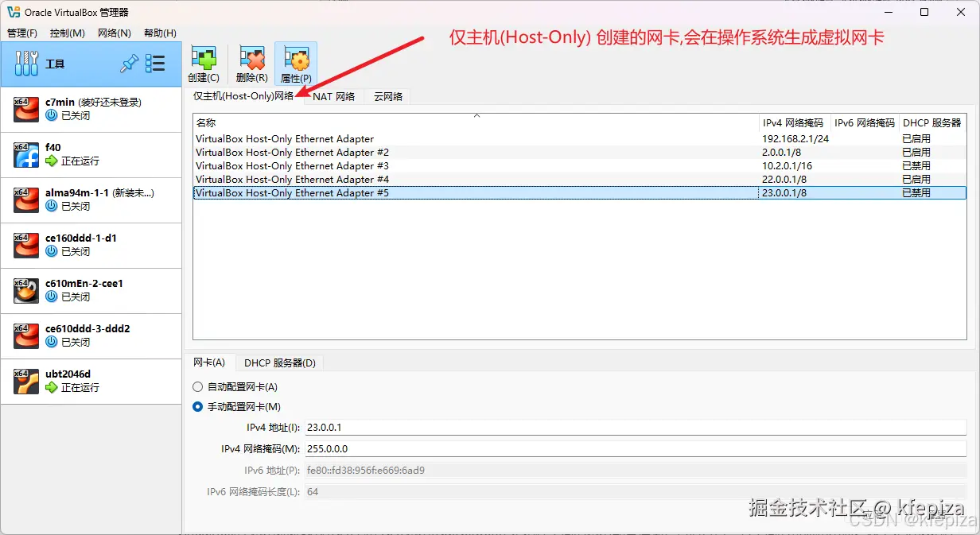Select VirtualBox Host-Only Ethernet Adapter #5 row

(x=579, y=192)
